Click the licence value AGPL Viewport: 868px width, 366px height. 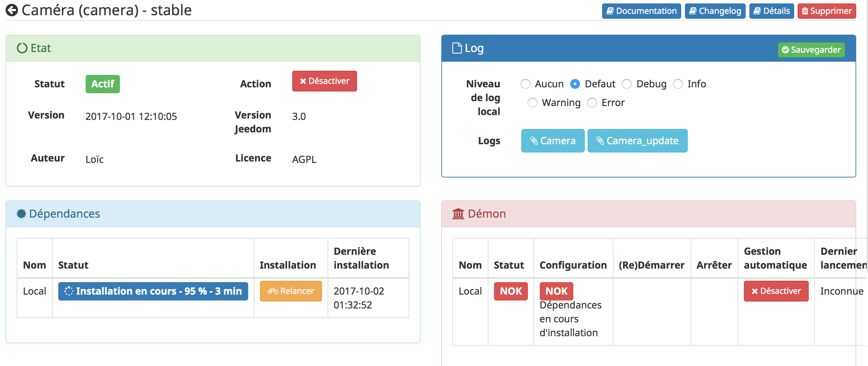304,159
